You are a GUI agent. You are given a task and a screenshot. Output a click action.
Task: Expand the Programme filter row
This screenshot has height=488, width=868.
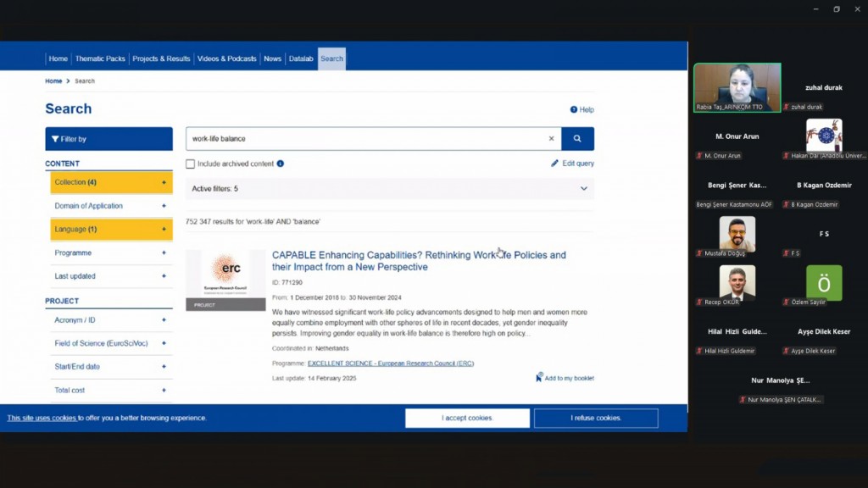pos(111,252)
